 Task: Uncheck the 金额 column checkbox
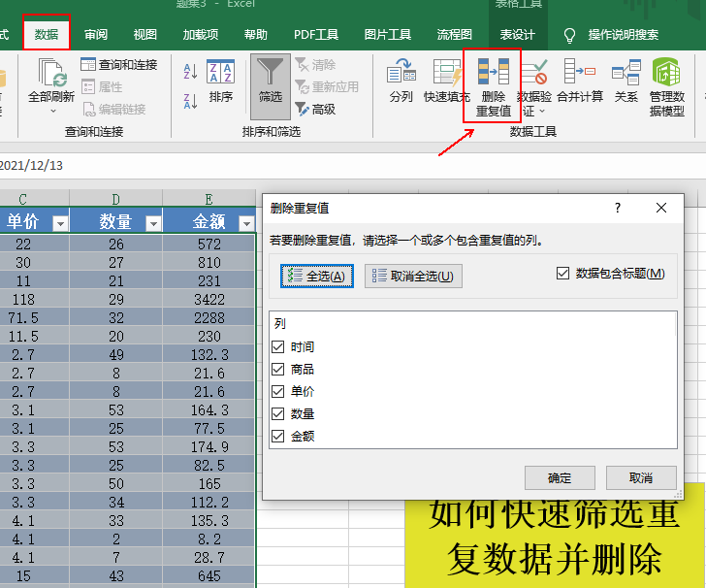278,436
